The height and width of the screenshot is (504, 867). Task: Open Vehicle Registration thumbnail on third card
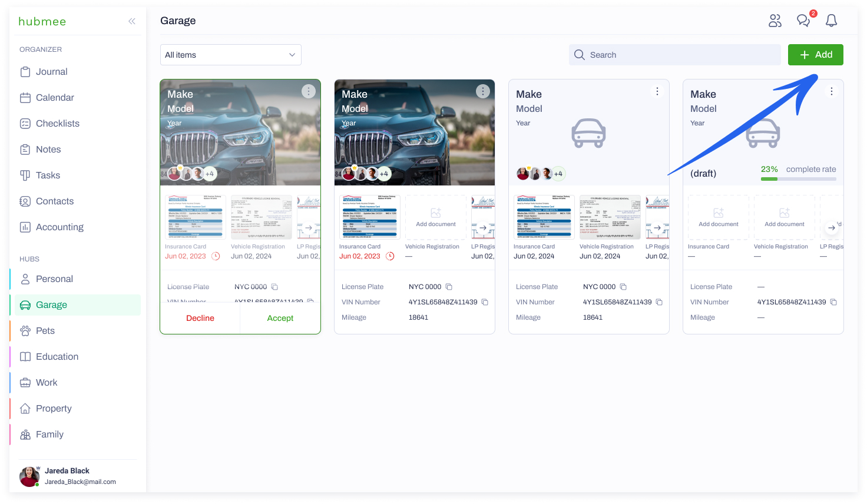point(610,217)
